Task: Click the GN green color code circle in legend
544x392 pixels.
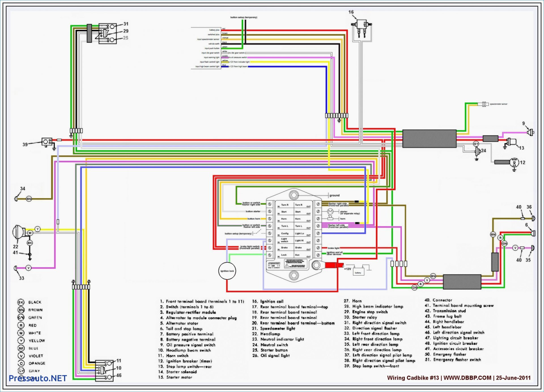Action: [x=21, y=317]
